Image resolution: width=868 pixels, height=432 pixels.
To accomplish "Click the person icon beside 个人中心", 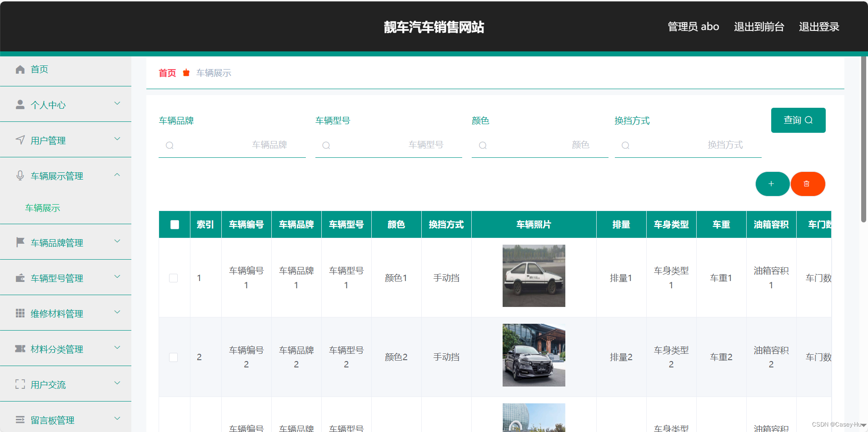I will [20, 105].
